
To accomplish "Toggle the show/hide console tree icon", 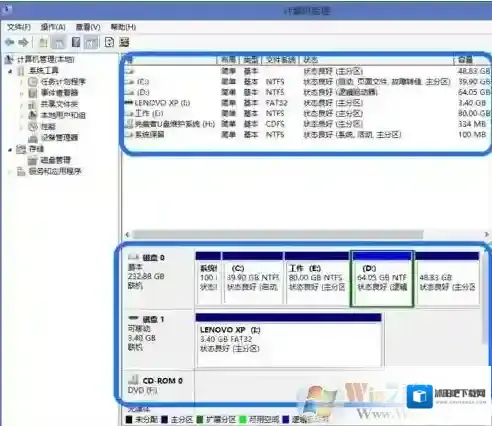I will coord(59,42).
